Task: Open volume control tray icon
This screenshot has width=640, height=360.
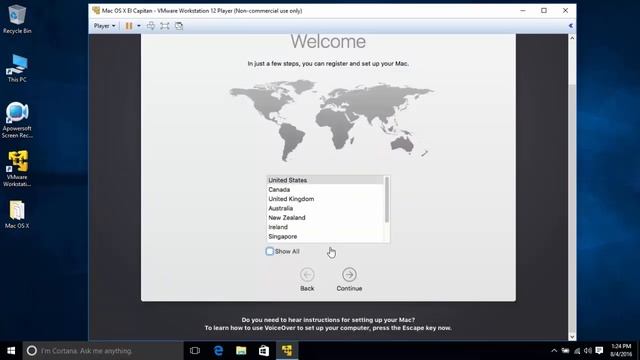Action: point(588,351)
